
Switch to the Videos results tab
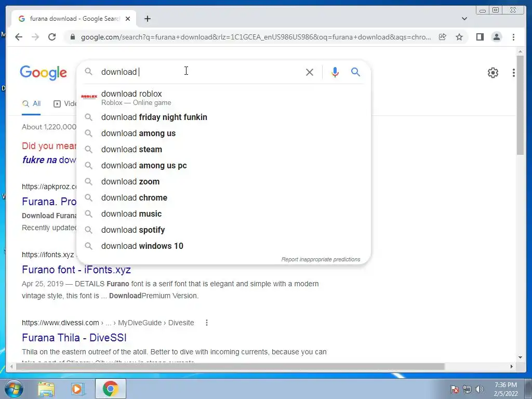[x=65, y=104]
